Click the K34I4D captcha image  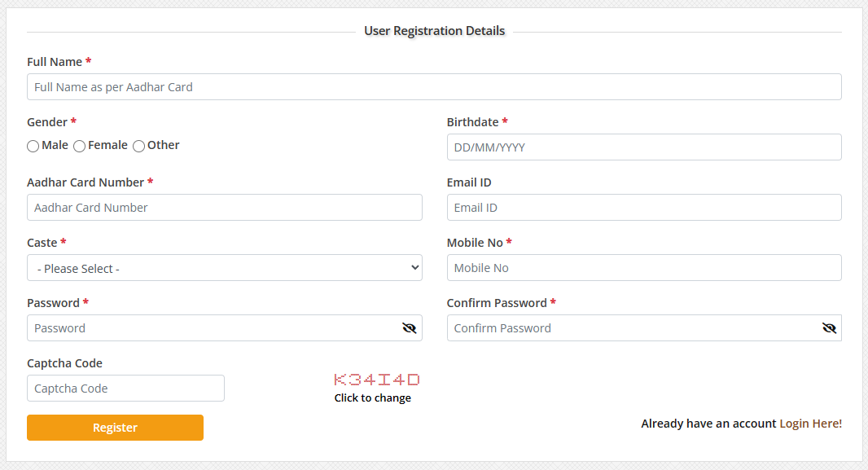click(x=377, y=379)
